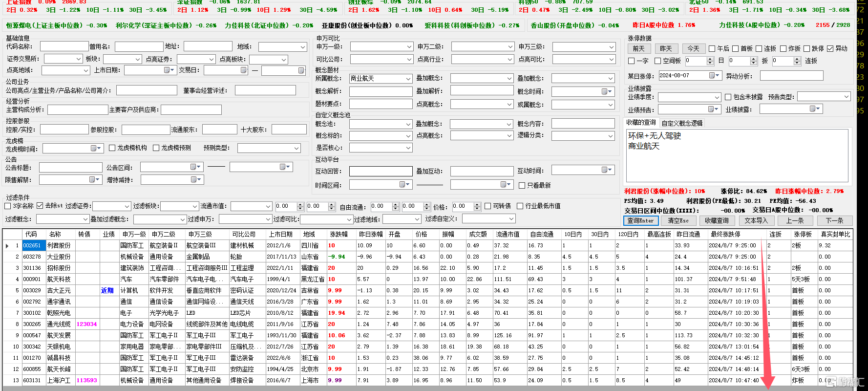Enable 龙虎榜预测 checkbox
Image resolution: width=868 pixels, height=391 pixels.
[x=156, y=148]
